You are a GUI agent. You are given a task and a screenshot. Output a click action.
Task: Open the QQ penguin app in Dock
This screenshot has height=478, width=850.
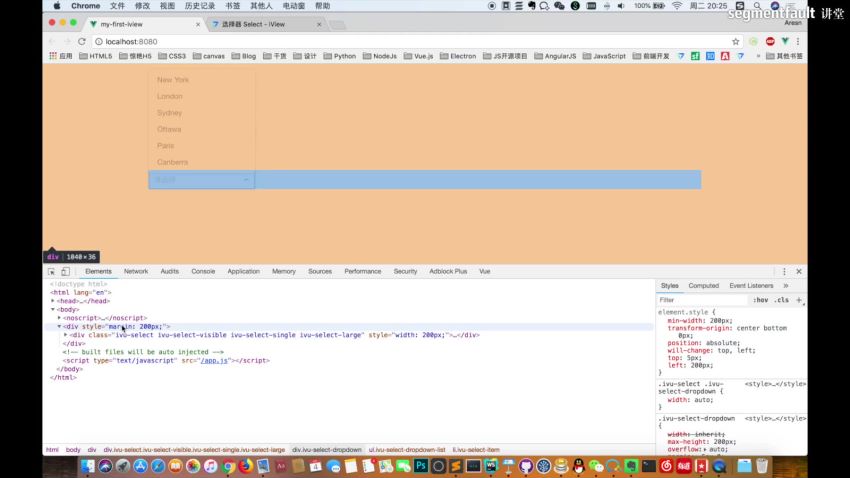(x=578, y=466)
